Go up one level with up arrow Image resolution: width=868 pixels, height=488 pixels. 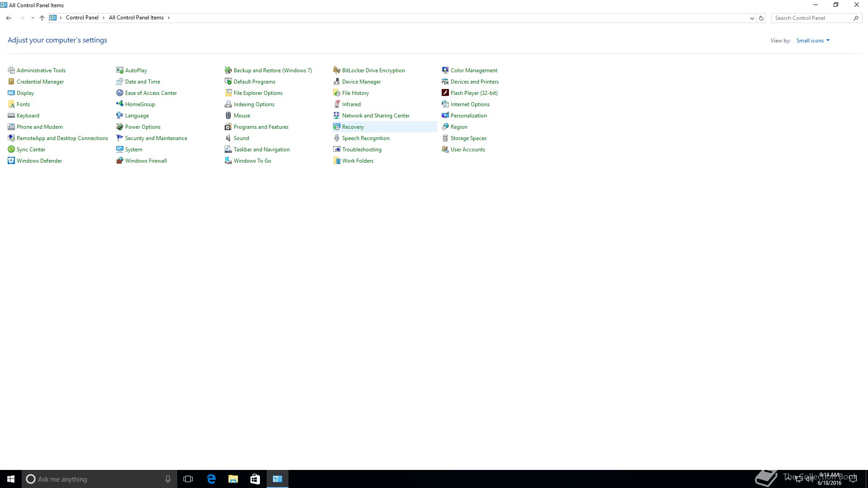coord(42,18)
